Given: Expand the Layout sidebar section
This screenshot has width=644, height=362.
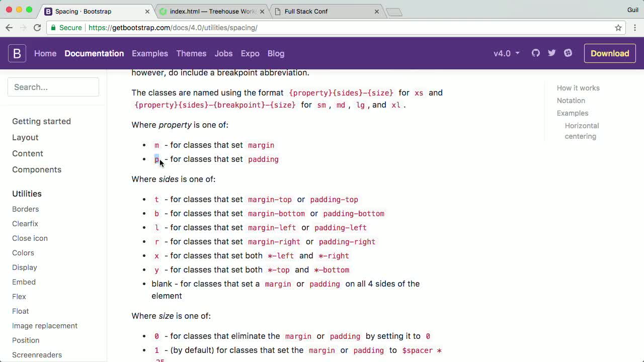Looking at the screenshot, I should (25, 137).
